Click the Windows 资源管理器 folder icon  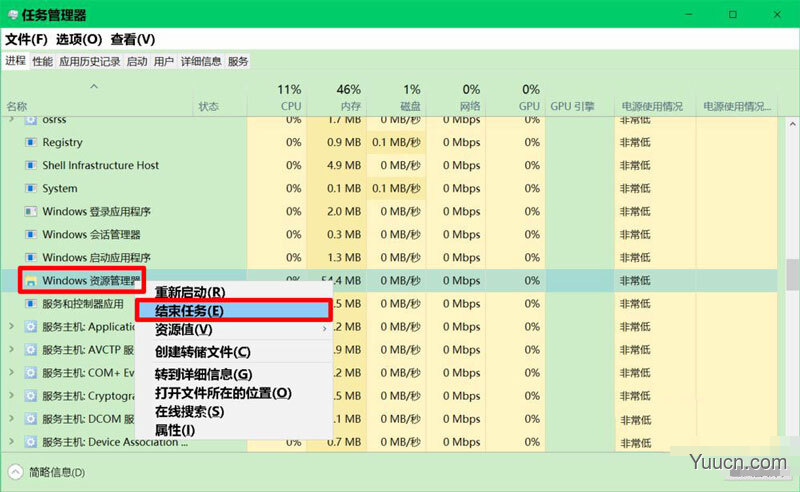click(x=31, y=281)
